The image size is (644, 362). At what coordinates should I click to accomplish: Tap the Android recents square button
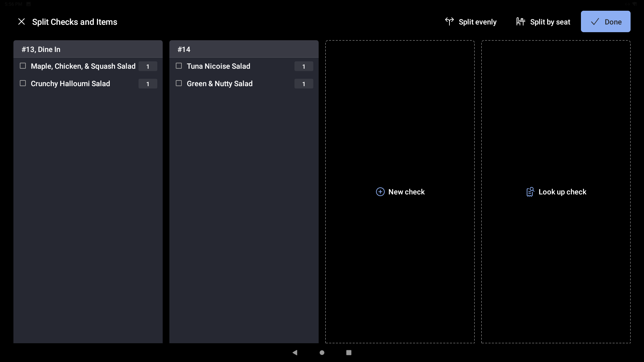[348, 353]
